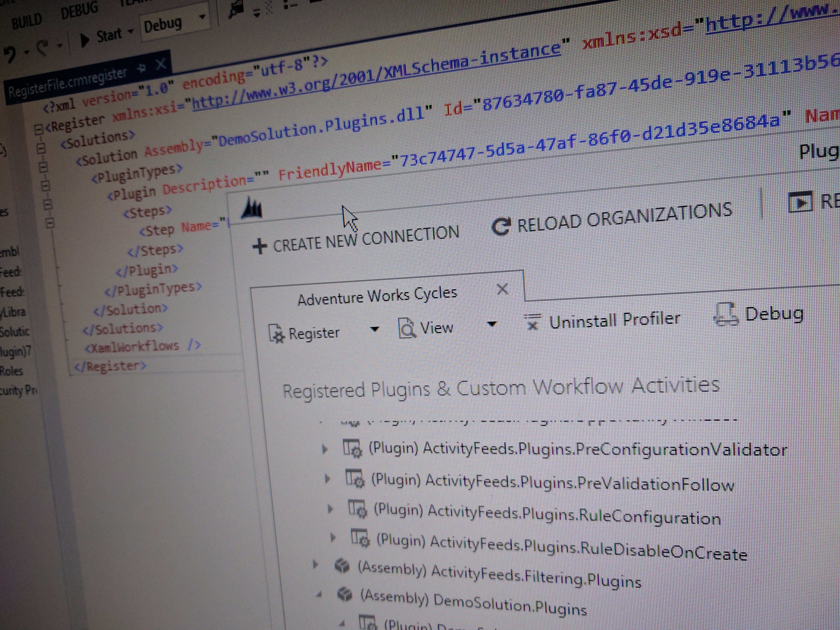Collapse the DemoSolution.Plugins assembly node
The image size is (840, 630).
pyautogui.click(x=319, y=594)
